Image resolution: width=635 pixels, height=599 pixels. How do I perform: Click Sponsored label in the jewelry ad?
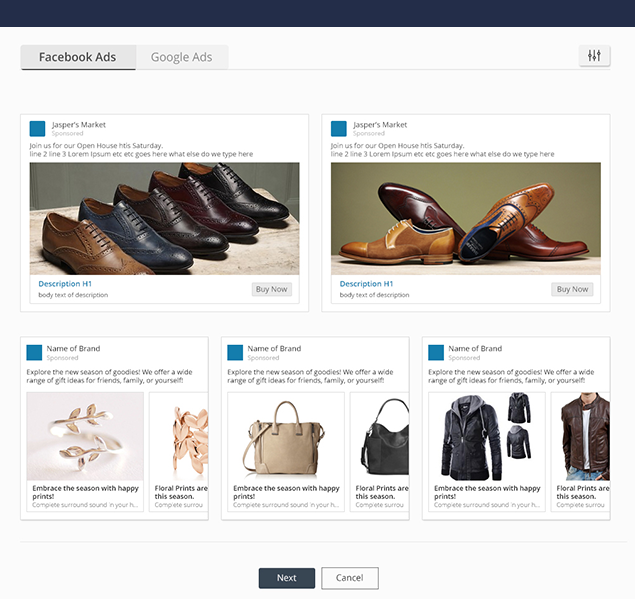click(x=62, y=358)
